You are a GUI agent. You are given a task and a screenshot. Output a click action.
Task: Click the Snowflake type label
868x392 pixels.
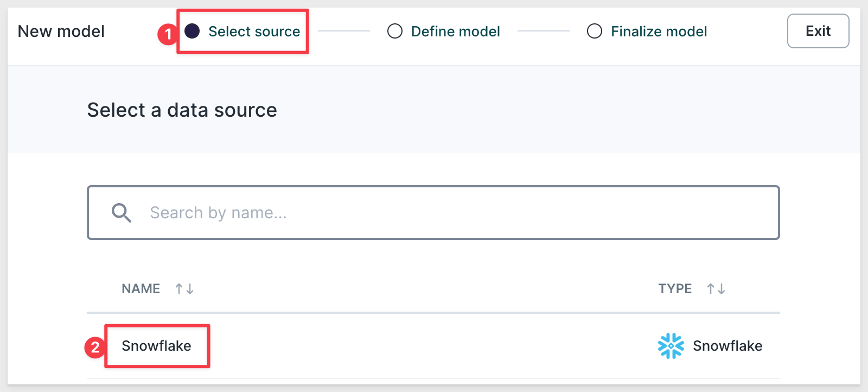pyautogui.click(x=727, y=346)
